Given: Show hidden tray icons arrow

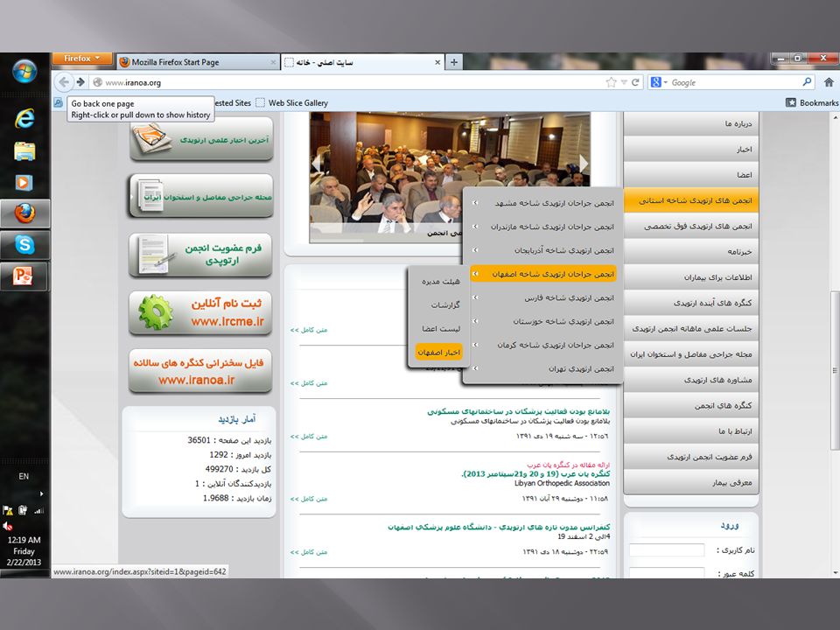Looking at the screenshot, I should click(x=41, y=493).
